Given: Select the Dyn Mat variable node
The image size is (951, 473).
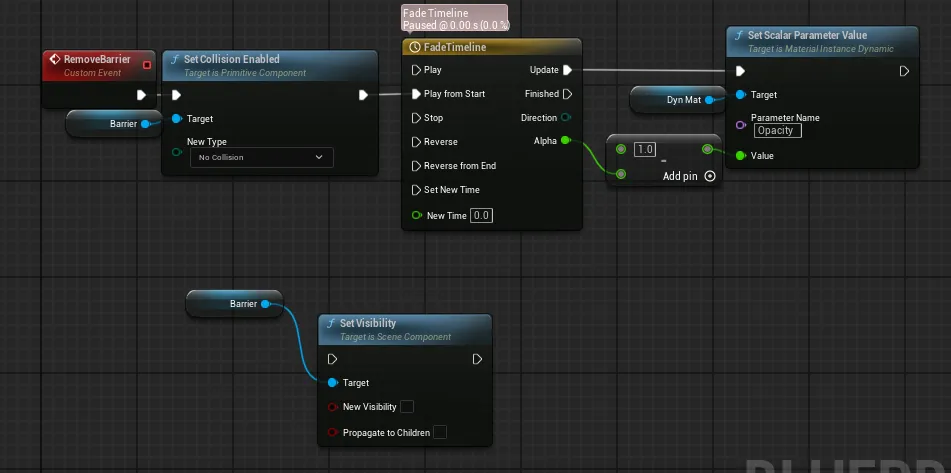Looking at the screenshot, I should tap(677, 99).
